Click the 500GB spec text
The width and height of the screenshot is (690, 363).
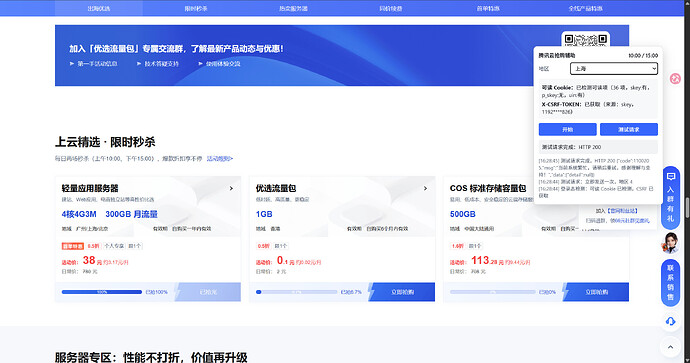point(462,214)
